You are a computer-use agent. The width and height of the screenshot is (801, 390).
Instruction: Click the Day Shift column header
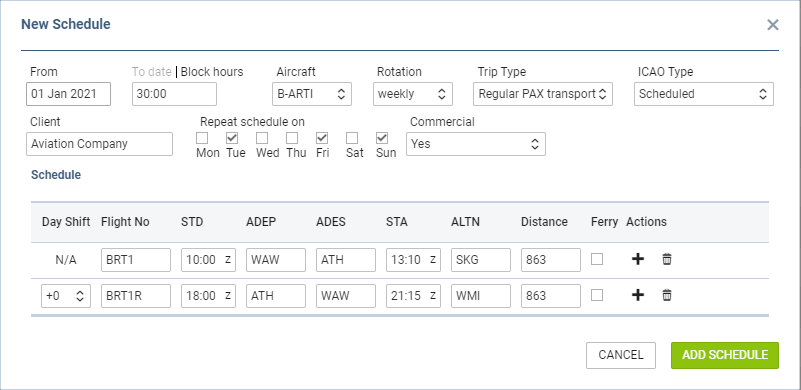(66, 222)
